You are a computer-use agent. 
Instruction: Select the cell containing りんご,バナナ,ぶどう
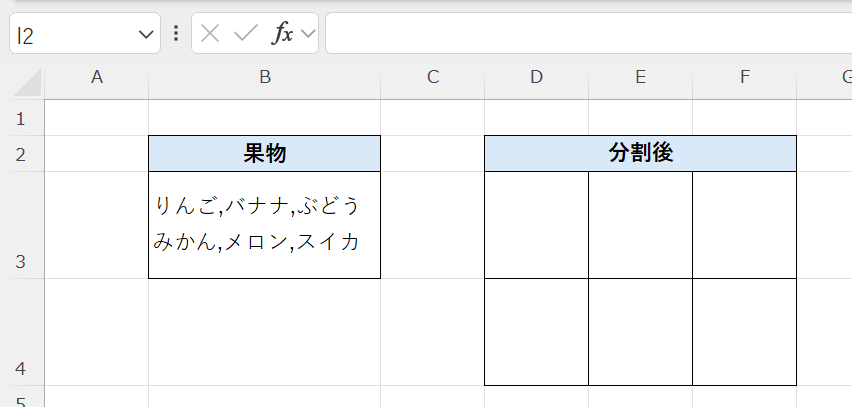(264, 225)
